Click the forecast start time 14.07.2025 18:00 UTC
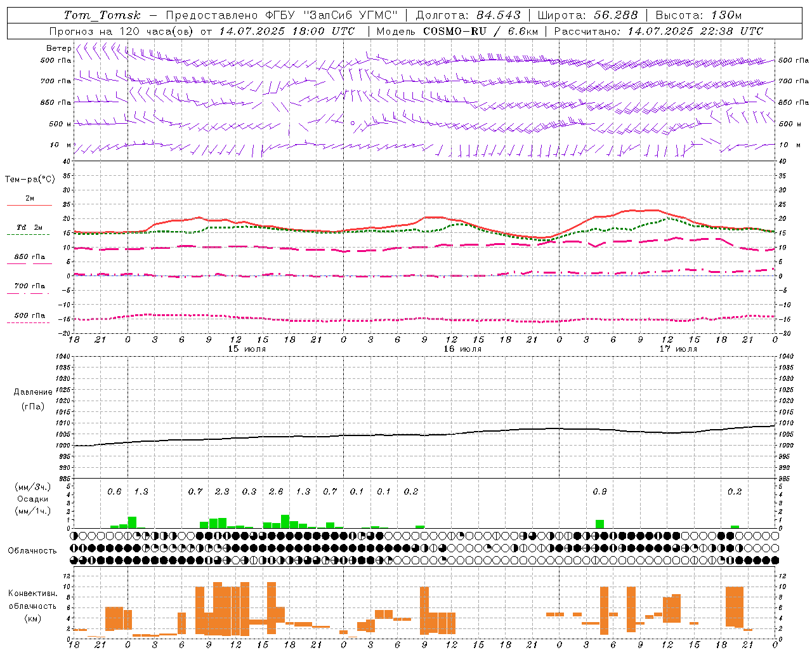 pyautogui.click(x=287, y=31)
